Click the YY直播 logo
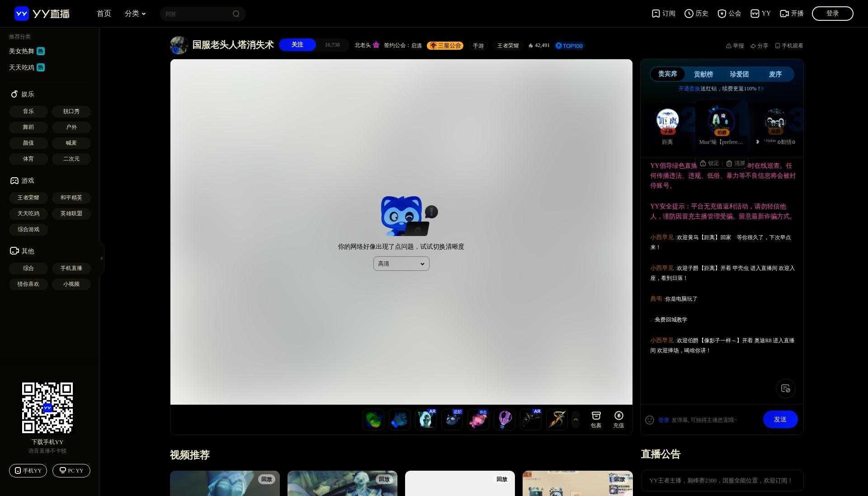This screenshot has height=496, width=868. [x=42, y=14]
